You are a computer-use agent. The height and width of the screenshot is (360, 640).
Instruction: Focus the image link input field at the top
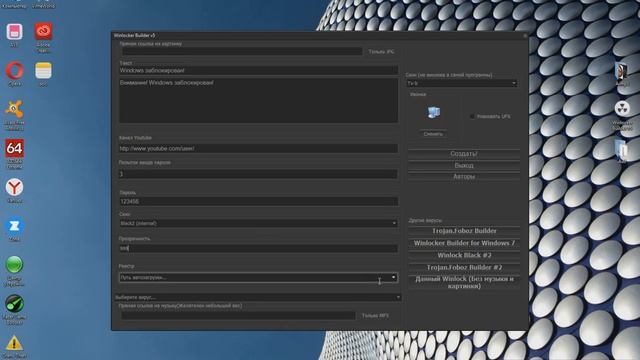click(x=242, y=51)
